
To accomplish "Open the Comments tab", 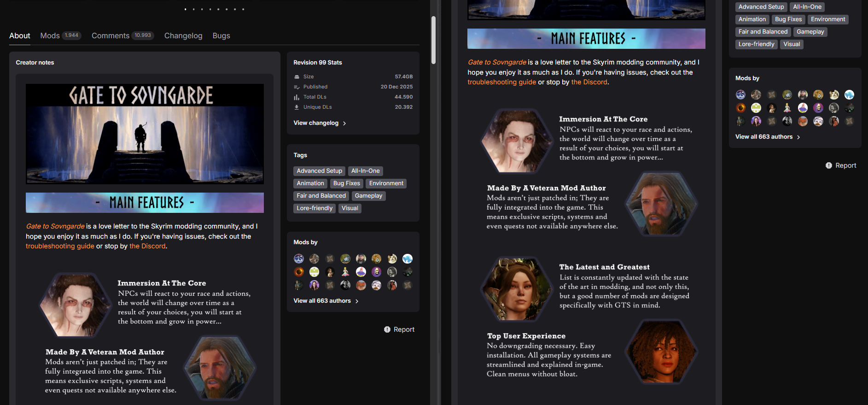I will click(122, 35).
